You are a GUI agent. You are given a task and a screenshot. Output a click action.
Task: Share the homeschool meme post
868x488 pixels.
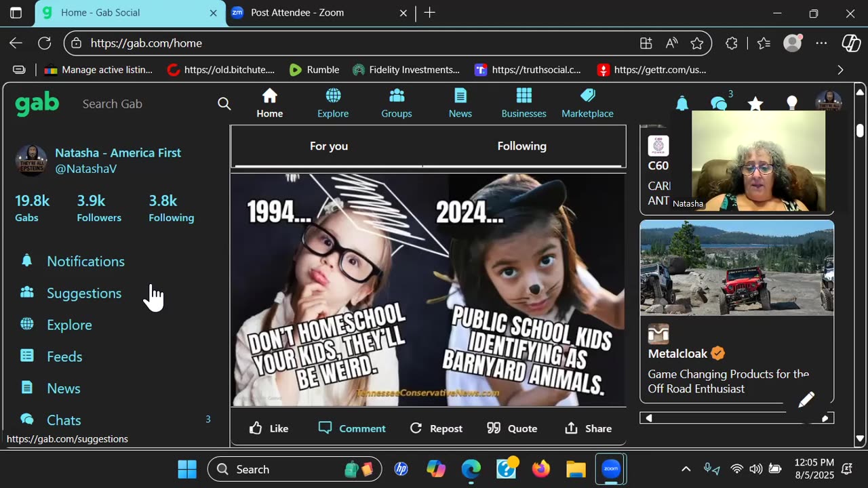click(x=588, y=428)
